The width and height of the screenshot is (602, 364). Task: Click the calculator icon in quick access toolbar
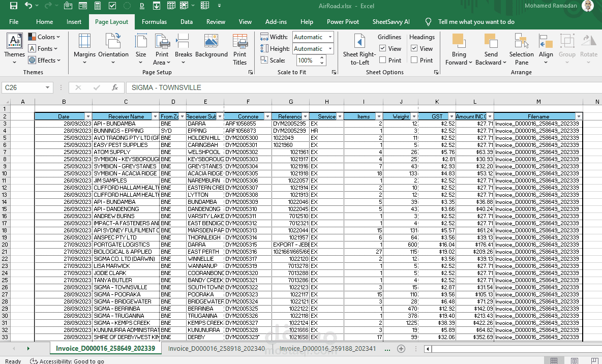pos(98,6)
